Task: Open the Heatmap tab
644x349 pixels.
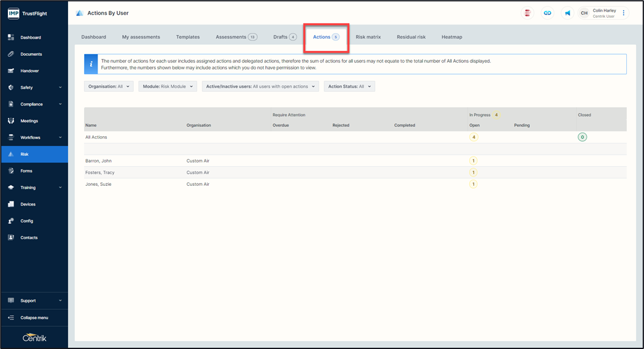Action: point(452,37)
